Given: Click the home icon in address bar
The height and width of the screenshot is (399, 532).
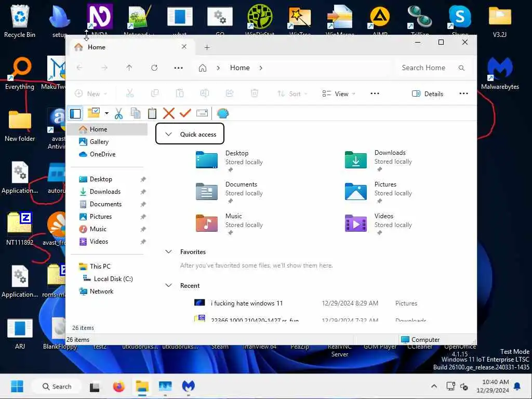Looking at the screenshot, I should [x=203, y=68].
